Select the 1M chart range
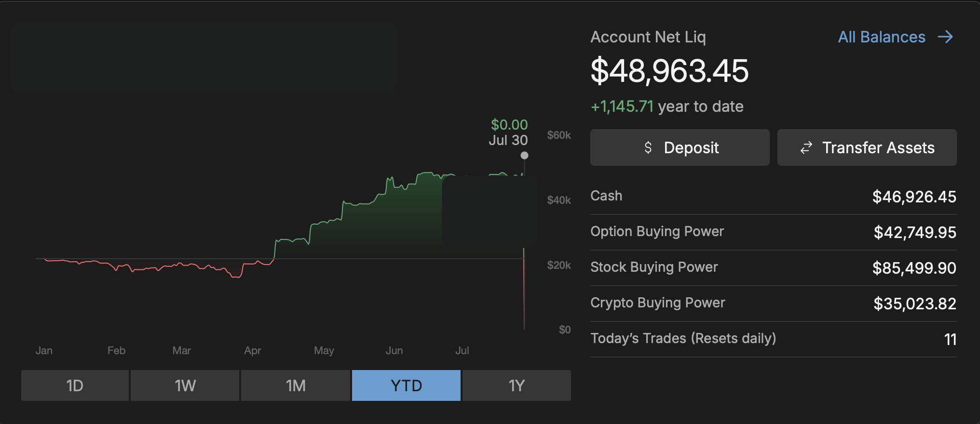Screen dimensions: 980x424 click(x=296, y=385)
